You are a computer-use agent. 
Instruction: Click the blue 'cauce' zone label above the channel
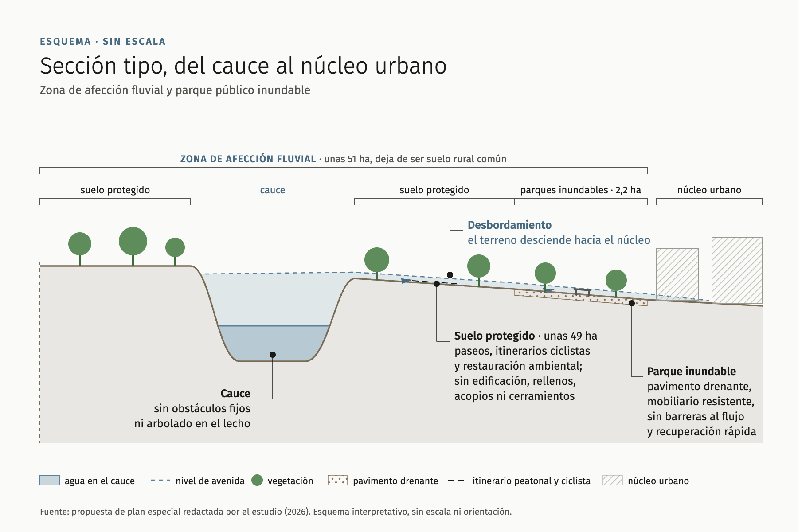(273, 190)
